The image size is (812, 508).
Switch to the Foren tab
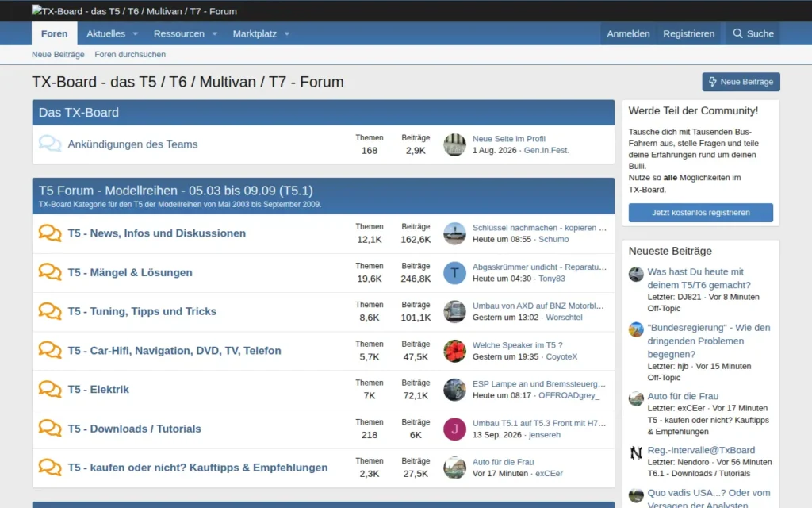(x=55, y=33)
